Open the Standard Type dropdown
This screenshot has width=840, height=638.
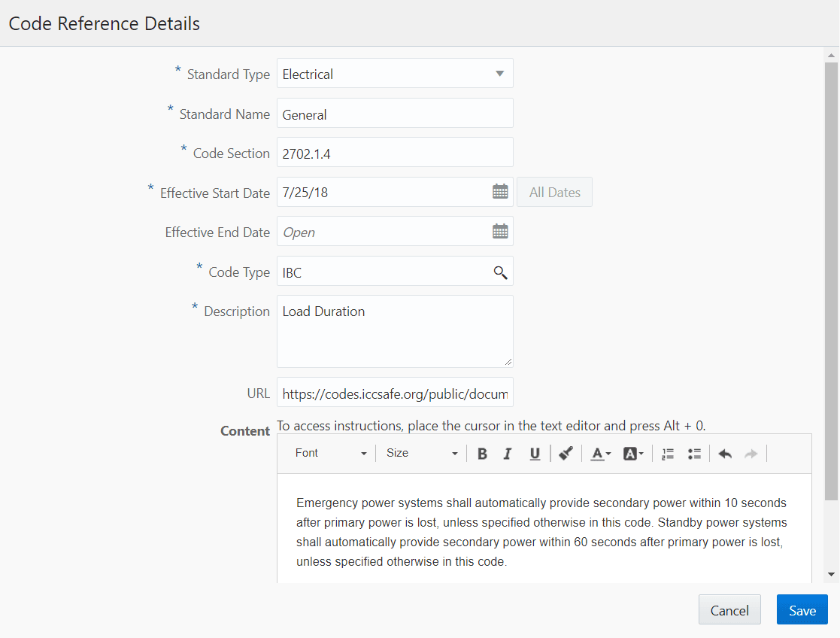pyautogui.click(x=499, y=73)
